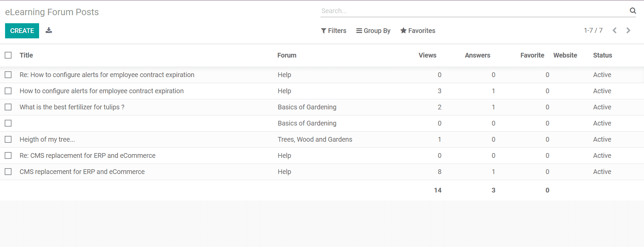
Task: Click the export download icon
Action: pos(49,30)
